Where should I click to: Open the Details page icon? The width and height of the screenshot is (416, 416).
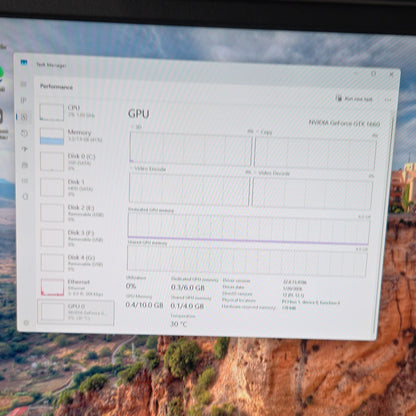(x=25, y=181)
